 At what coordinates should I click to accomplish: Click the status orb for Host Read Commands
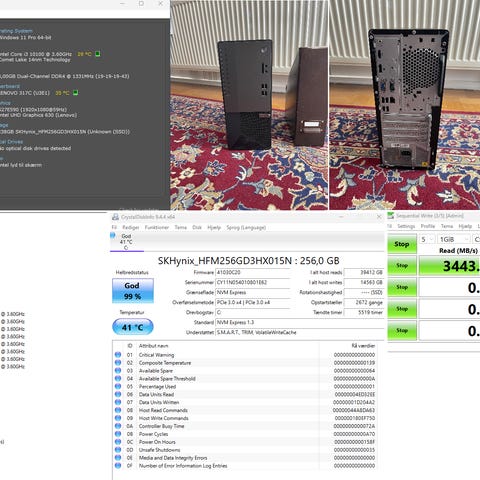tap(118, 410)
